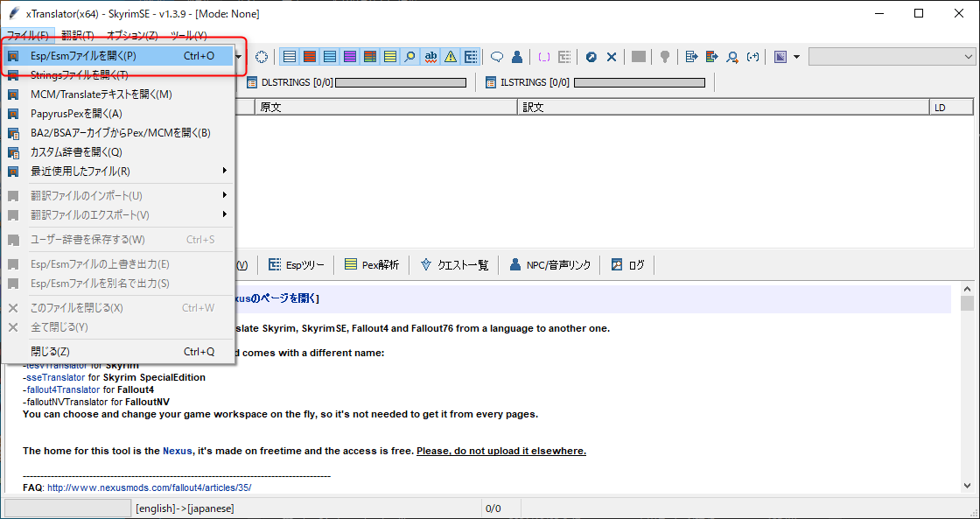
Task: Click scrollbar up arrow in info panel
Action: (967, 289)
